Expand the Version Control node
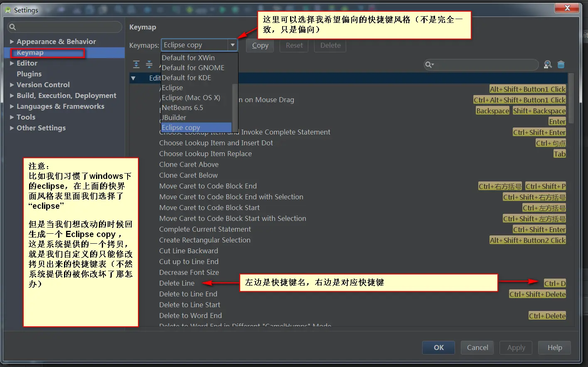The image size is (588, 367). pos(12,85)
